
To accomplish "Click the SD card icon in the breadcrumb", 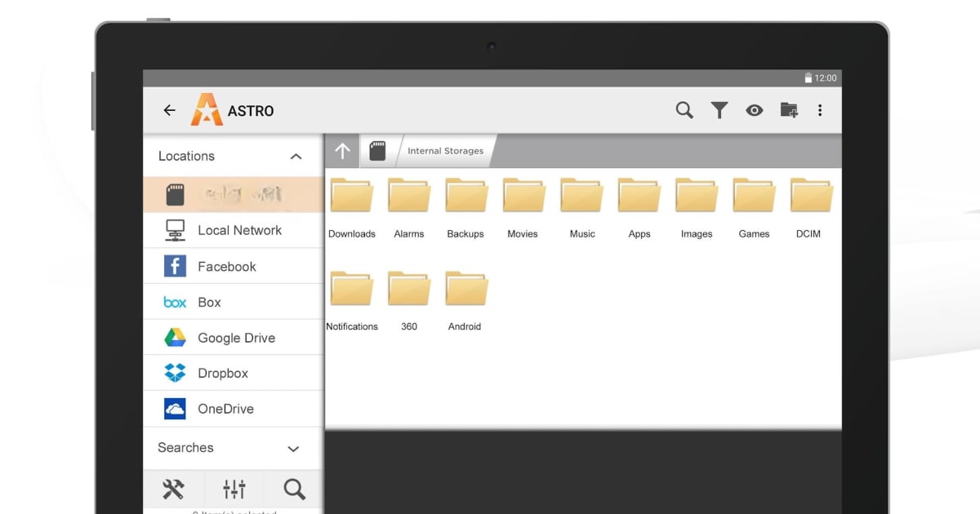I will [x=377, y=149].
